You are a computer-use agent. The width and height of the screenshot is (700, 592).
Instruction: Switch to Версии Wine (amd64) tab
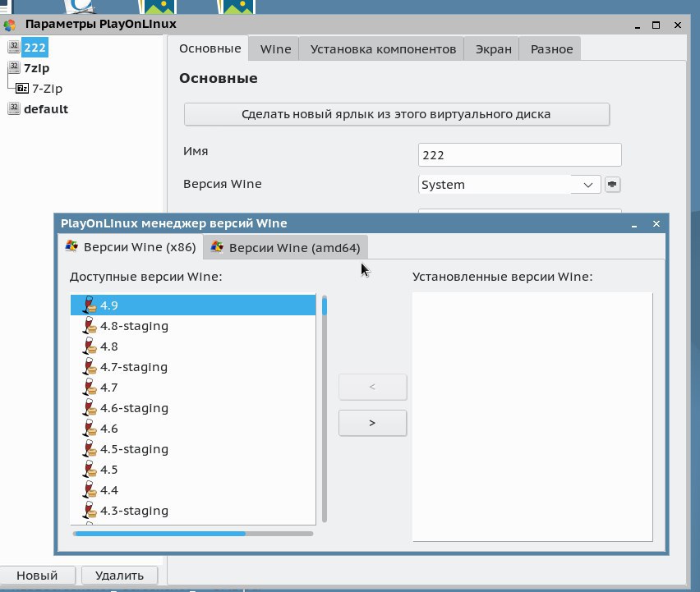click(x=286, y=248)
